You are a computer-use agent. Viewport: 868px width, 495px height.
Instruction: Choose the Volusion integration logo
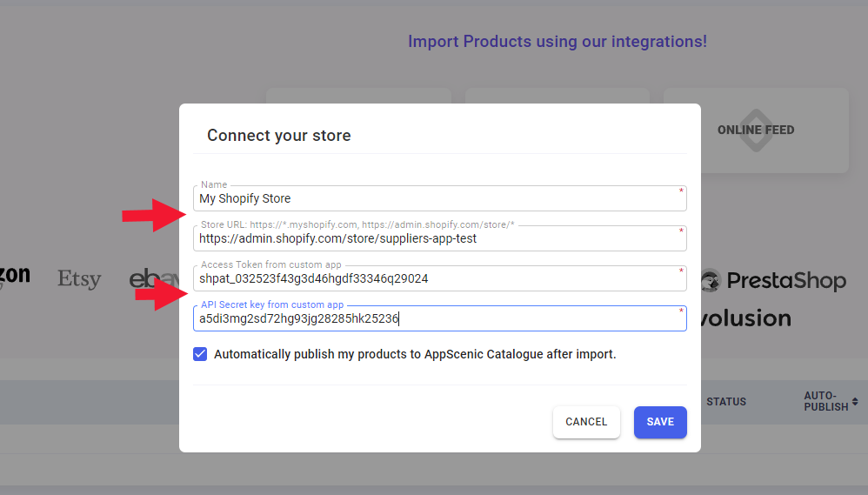coord(746,318)
